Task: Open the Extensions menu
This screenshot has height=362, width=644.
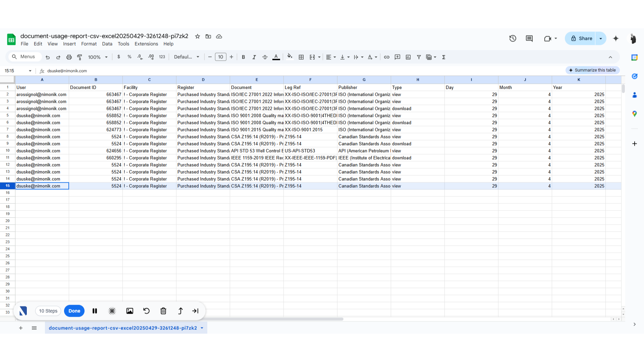Action: (x=146, y=44)
